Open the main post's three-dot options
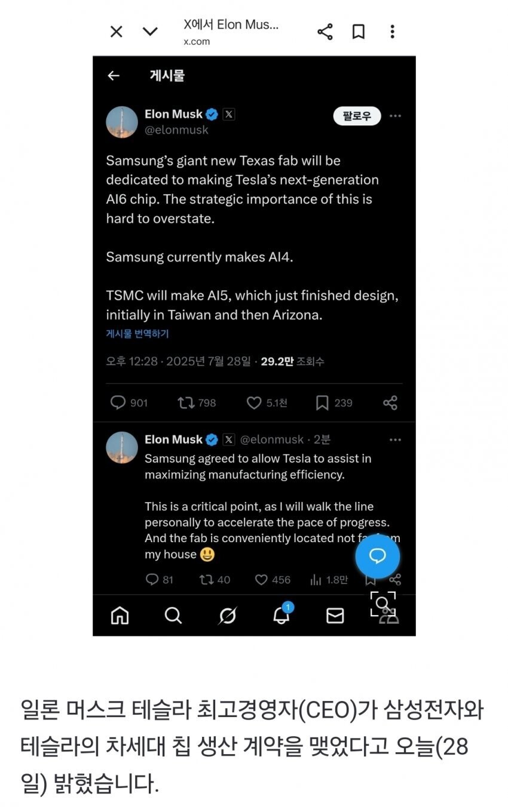Screen dimensions: 508x812 click(x=395, y=116)
